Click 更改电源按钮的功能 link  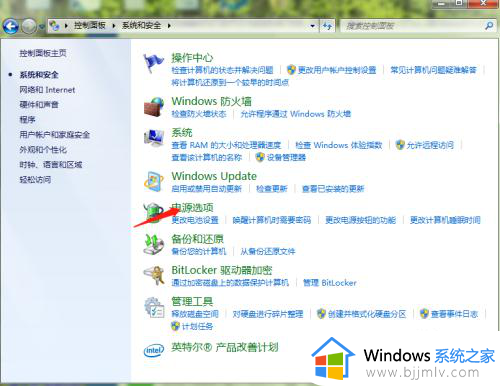pyautogui.click(x=360, y=220)
